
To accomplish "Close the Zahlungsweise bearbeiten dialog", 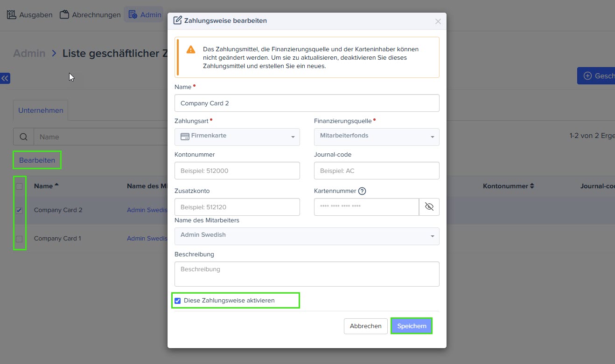I will (x=438, y=21).
